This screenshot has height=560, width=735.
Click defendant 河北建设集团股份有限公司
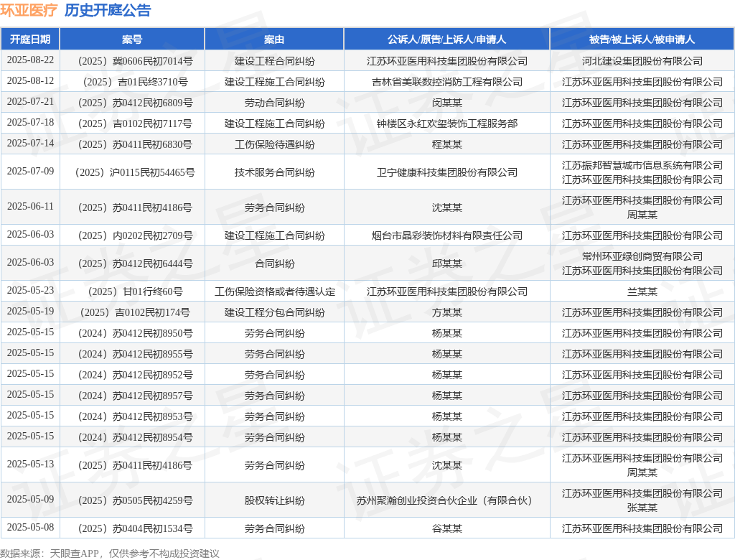642,61
